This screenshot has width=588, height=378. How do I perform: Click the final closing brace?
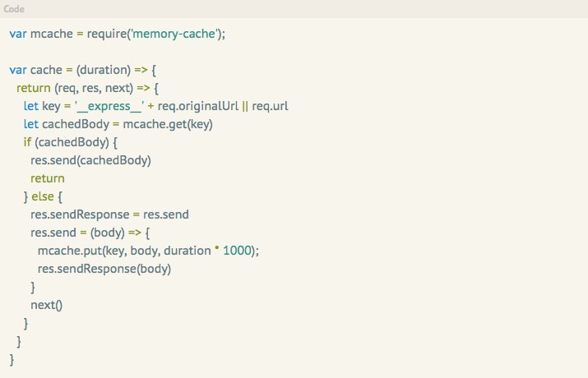click(12, 359)
